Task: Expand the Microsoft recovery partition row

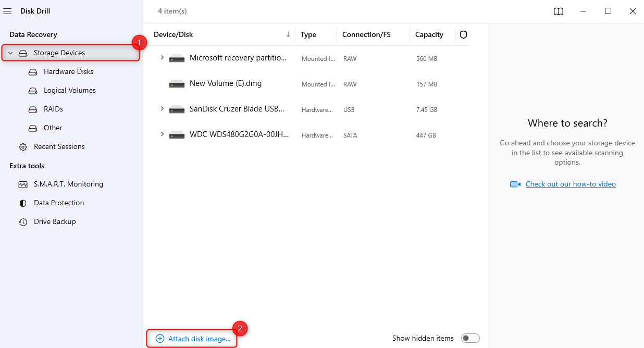Action: pos(162,58)
